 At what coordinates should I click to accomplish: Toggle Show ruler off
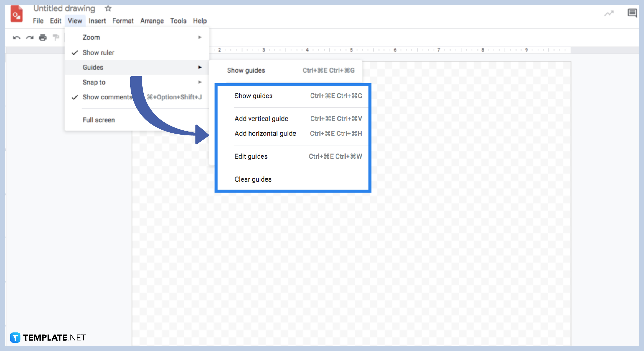(98, 52)
